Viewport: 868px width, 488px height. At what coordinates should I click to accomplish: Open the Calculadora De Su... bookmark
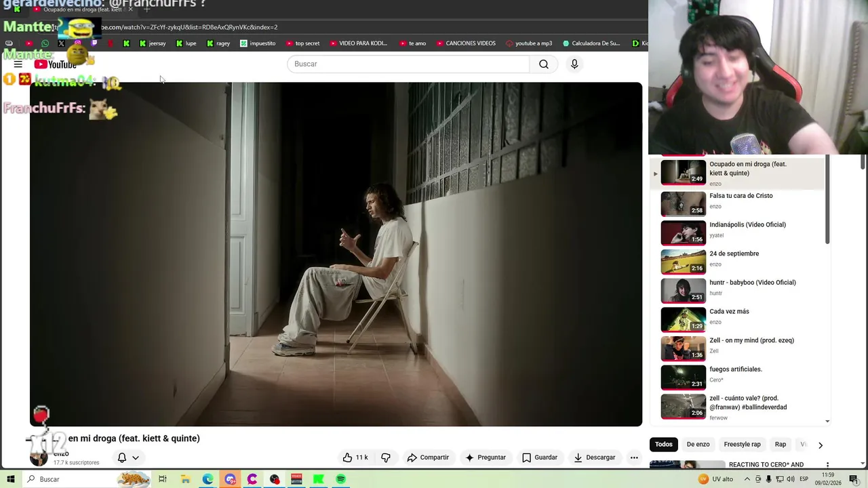click(591, 43)
